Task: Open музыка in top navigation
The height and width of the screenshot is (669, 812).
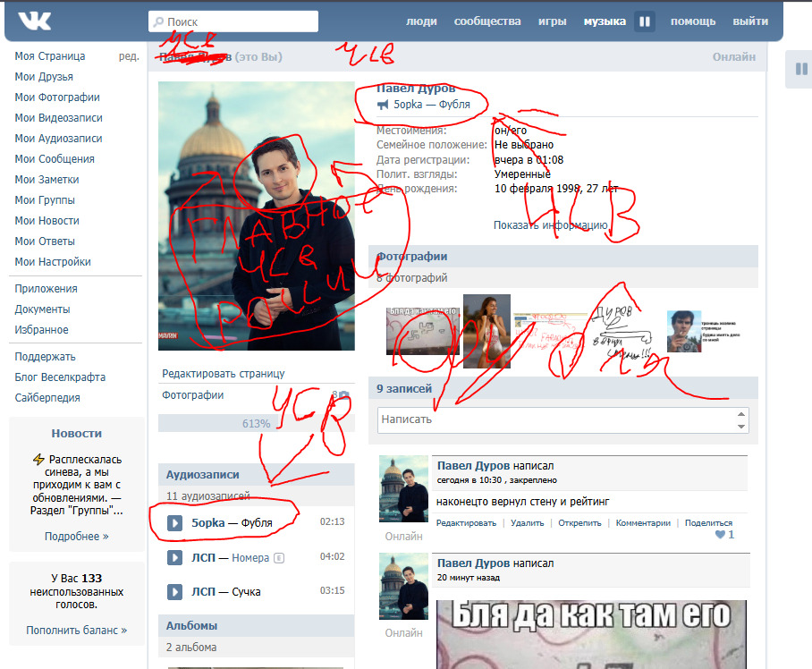Action: tap(605, 21)
